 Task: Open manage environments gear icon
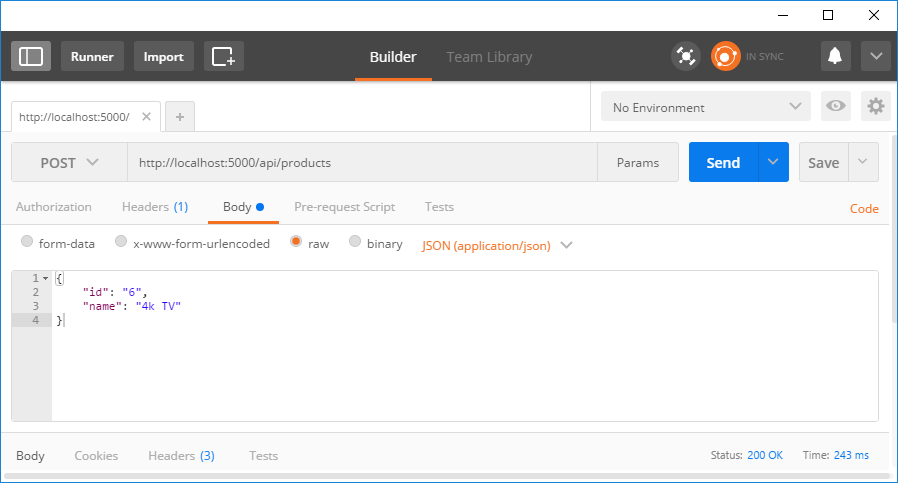pos(876,107)
